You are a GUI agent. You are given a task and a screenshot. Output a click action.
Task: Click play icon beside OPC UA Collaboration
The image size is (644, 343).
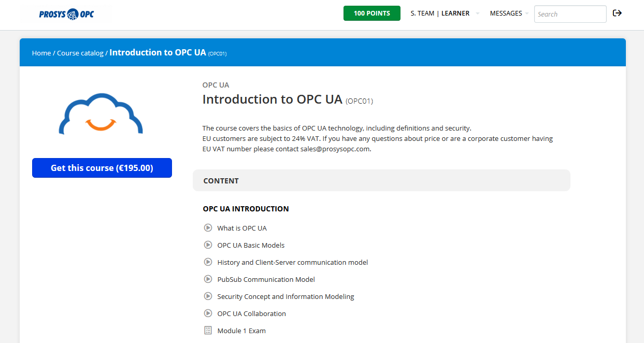pyautogui.click(x=208, y=313)
